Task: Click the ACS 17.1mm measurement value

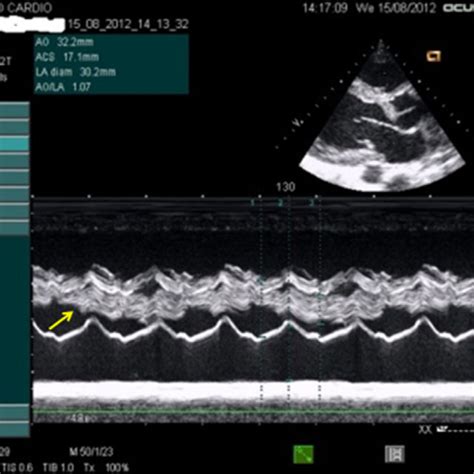Action: [x=67, y=57]
